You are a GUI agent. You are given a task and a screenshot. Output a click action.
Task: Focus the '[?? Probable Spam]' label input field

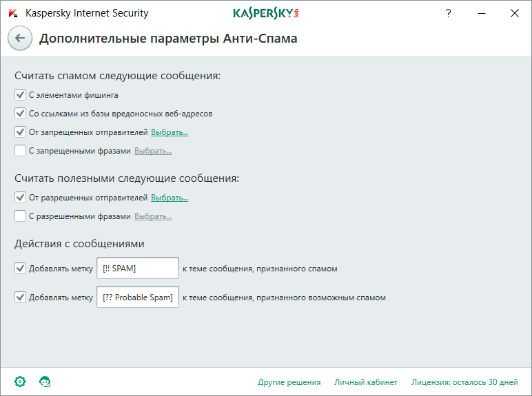coord(138,297)
